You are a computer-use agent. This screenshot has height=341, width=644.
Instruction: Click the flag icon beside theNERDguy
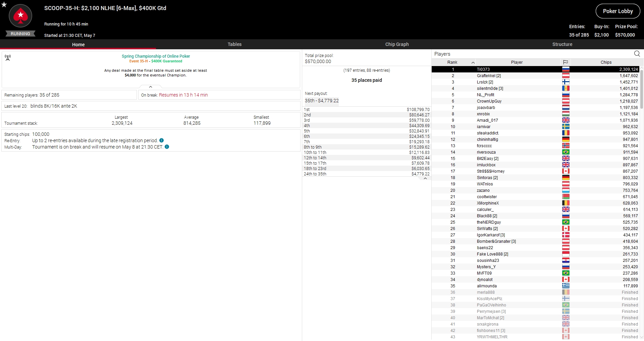point(566,222)
